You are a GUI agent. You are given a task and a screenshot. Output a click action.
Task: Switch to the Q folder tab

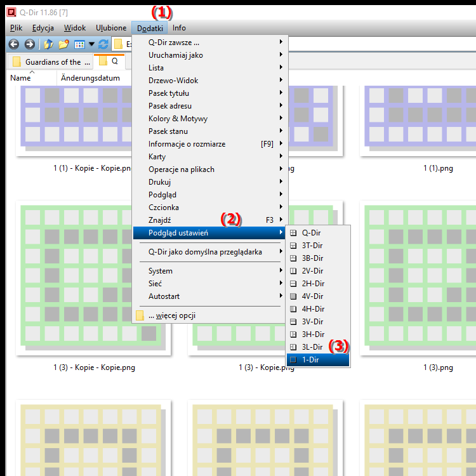pos(109,62)
